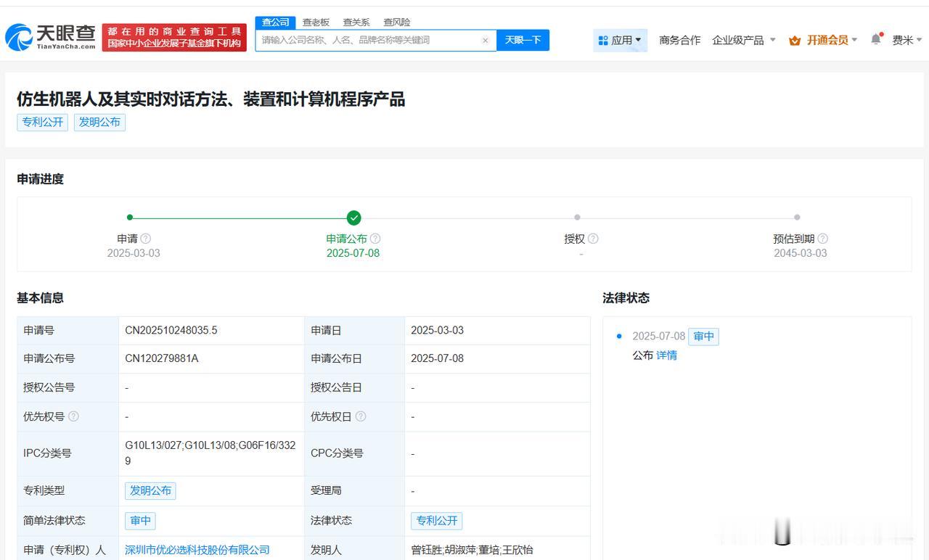The image size is (929, 560).
Task: Switch to the 查老板 search tab
Action: click(316, 22)
